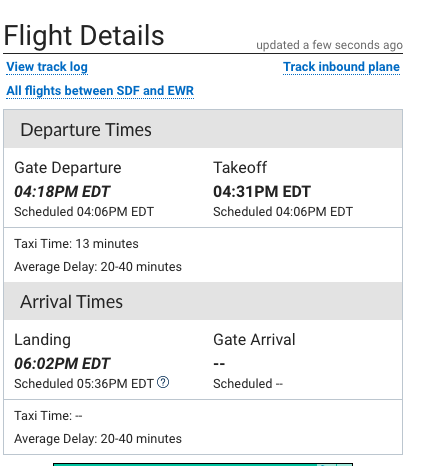
Task: Click the 'updated a few seconds ago' text
Action: pyautogui.click(x=329, y=45)
